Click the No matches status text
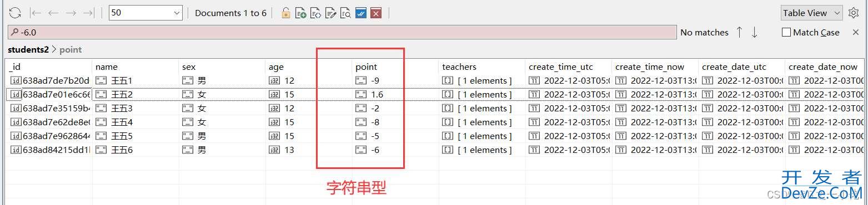Viewport: 868px width, 205px height. point(704,32)
